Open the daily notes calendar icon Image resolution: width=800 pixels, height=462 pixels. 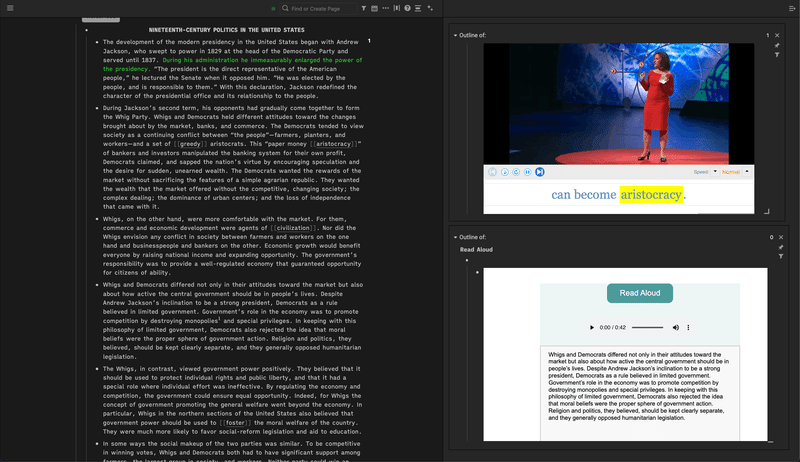click(374, 8)
